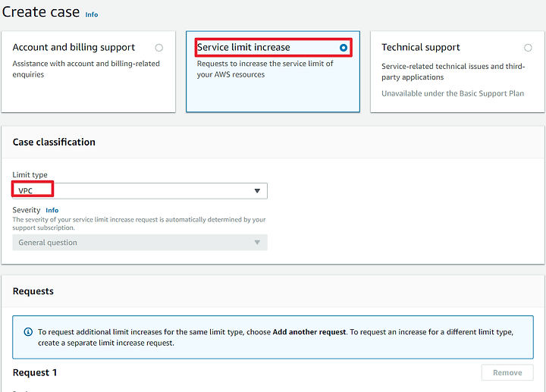Open the Limit type dropdown showing VPC

click(140, 191)
